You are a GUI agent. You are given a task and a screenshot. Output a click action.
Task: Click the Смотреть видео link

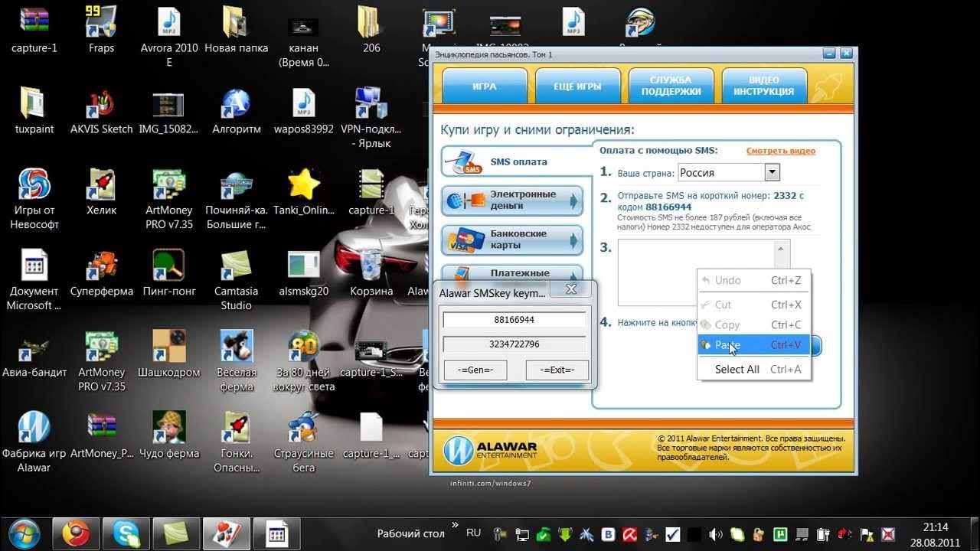point(781,151)
